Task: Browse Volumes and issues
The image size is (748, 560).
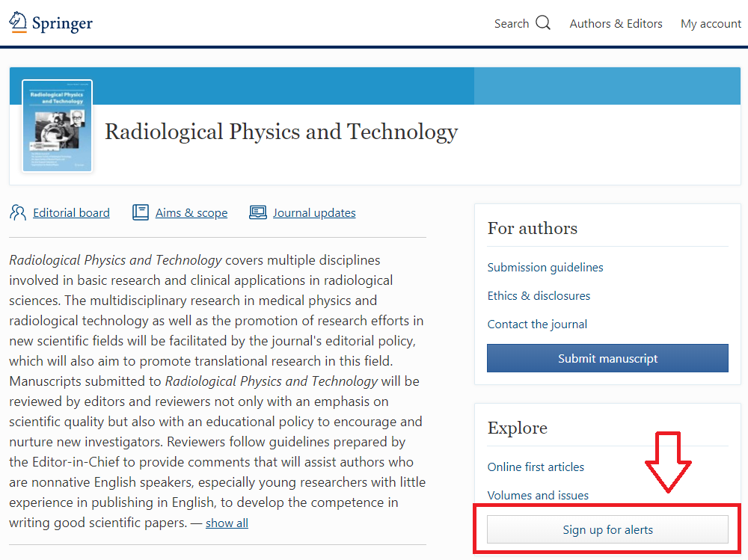Action: pos(538,496)
